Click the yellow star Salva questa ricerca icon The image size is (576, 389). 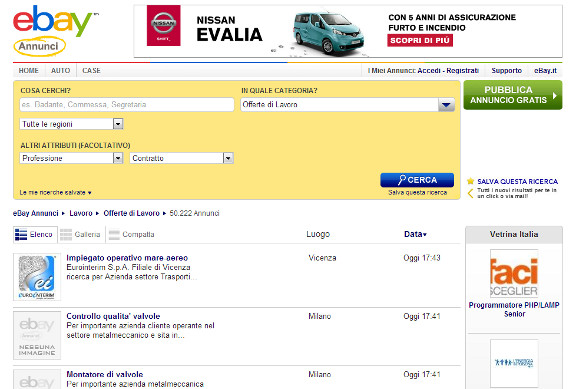coord(471,181)
